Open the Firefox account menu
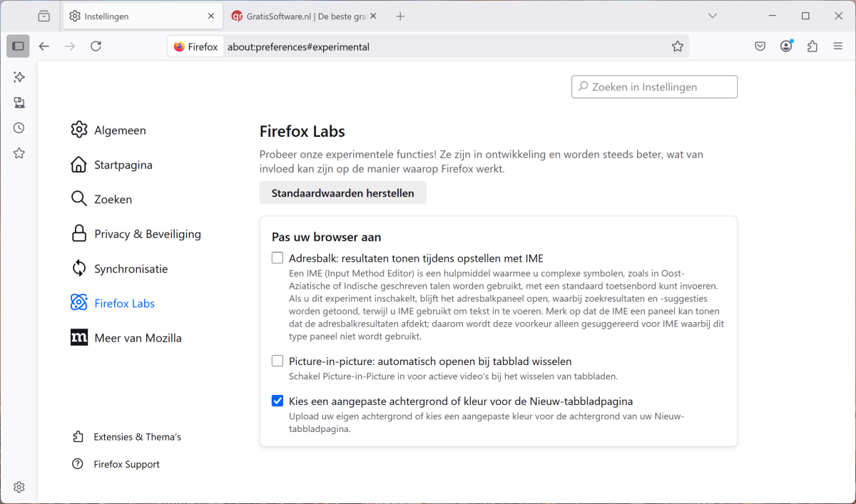The width and height of the screenshot is (856, 504). click(786, 46)
